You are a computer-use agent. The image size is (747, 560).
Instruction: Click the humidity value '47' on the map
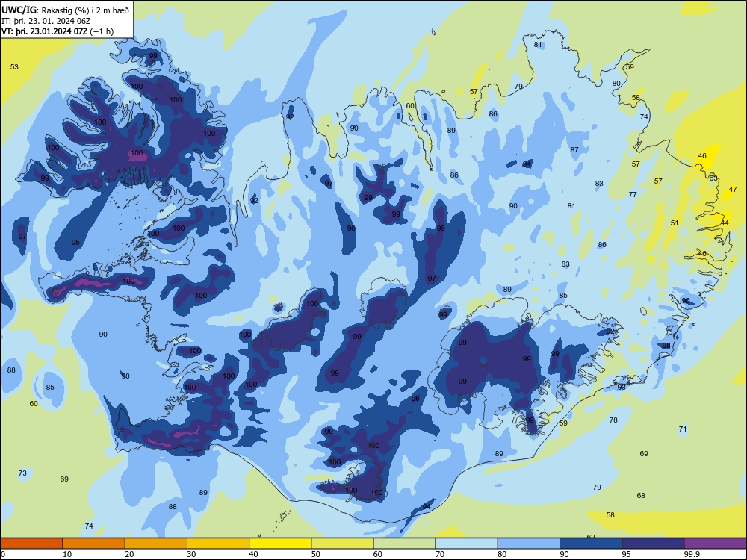click(733, 189)
